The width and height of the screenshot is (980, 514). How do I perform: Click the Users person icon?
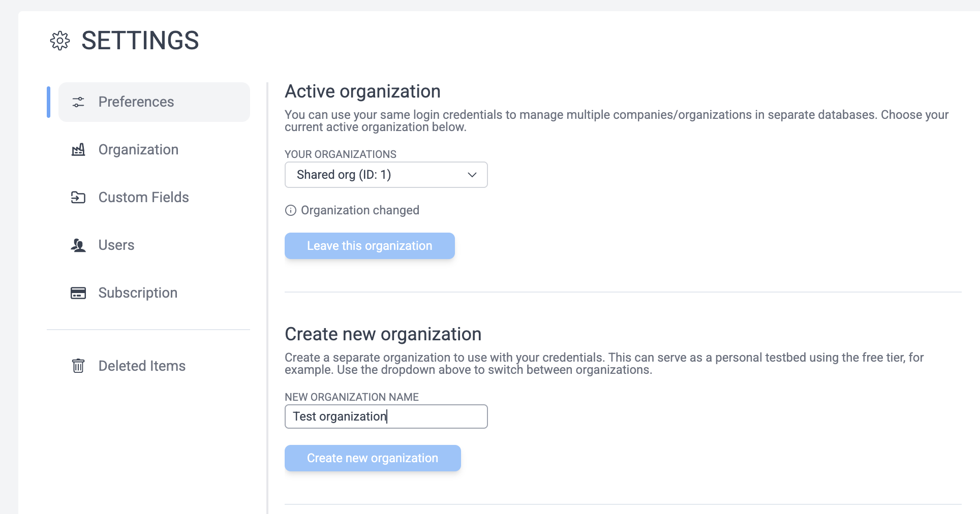coord(78,245)
